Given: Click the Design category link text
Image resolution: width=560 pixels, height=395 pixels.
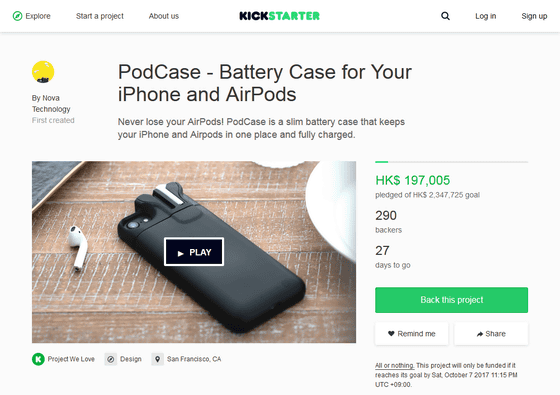Looking at the screenshot, I should (131, 359).
